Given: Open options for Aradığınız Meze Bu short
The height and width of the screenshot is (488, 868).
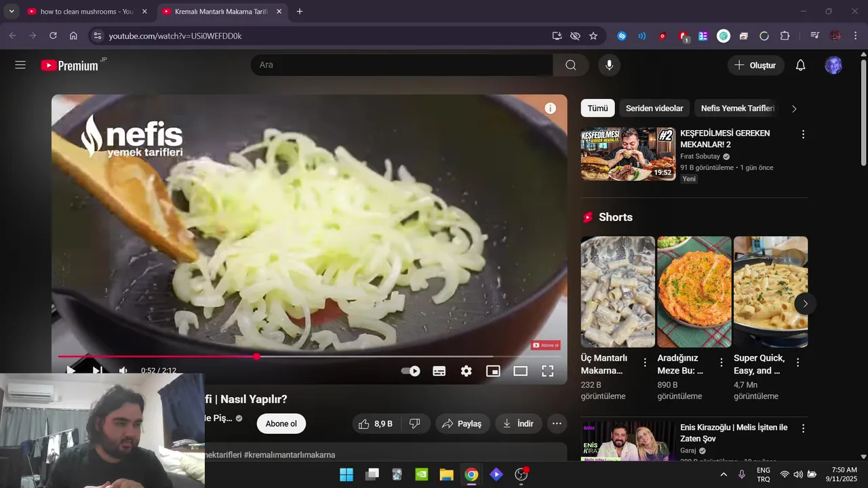Looking at the screenshot, I should [722, 363].
